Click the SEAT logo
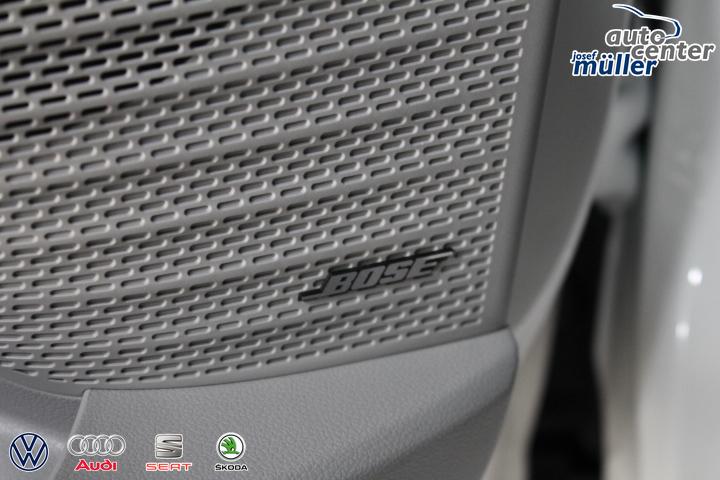 [169, 452]
